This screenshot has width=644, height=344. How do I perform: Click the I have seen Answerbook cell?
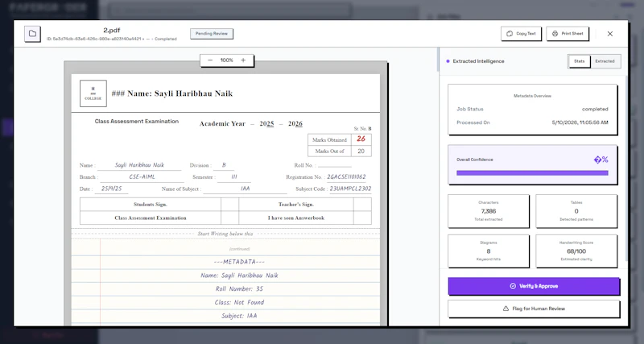pyautogui.click(x=296, y=218)
